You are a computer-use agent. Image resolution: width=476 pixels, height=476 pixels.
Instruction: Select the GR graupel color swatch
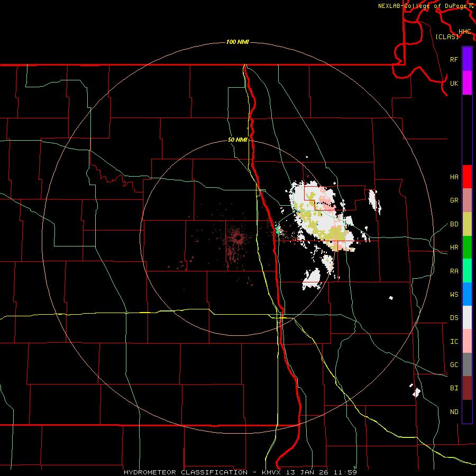pos(467,200)
